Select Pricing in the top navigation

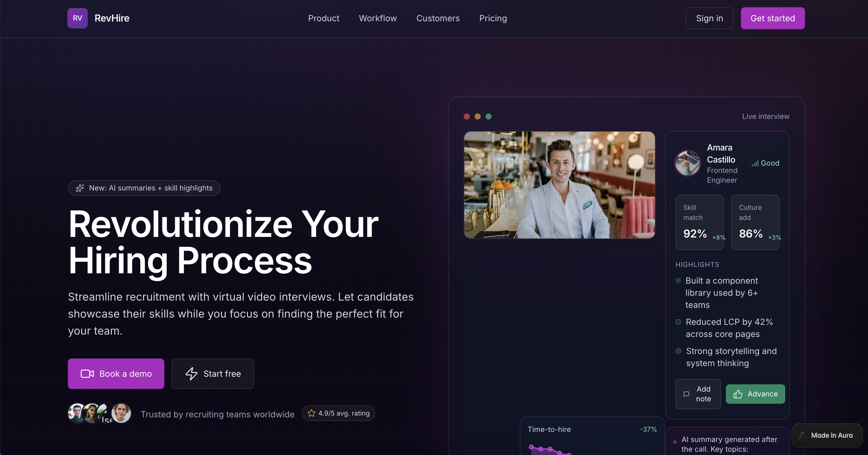click(493, 18)
